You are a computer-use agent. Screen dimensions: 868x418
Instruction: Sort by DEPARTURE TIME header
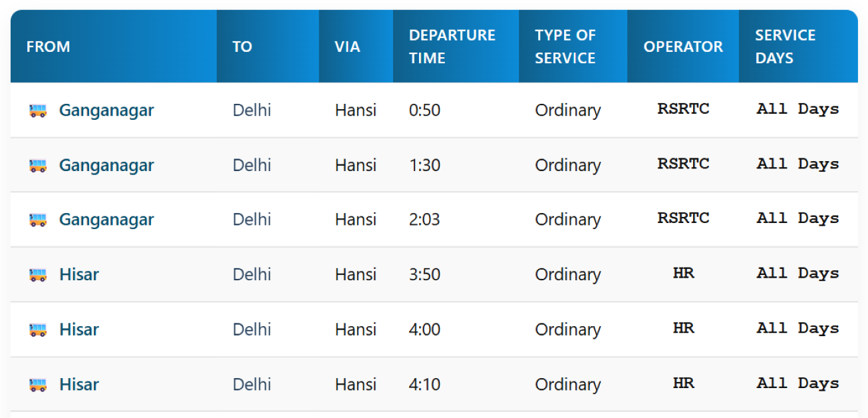(452, 47)
